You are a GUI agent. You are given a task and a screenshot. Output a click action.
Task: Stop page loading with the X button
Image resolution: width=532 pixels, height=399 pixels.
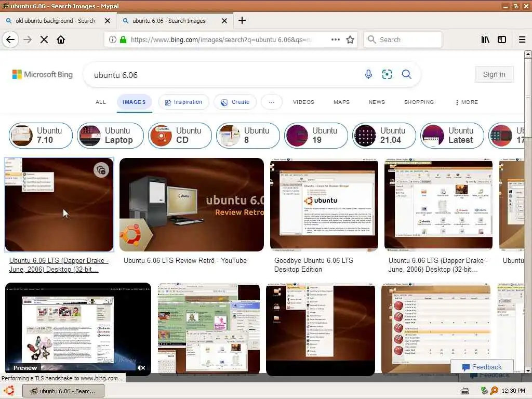coord(44,39)
